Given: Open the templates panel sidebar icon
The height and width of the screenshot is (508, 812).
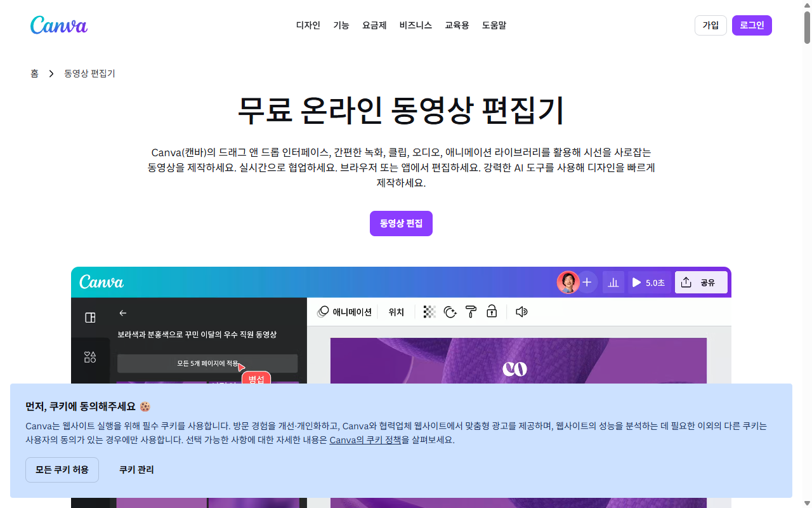Looking at the screenshot, I should point(91,316).
